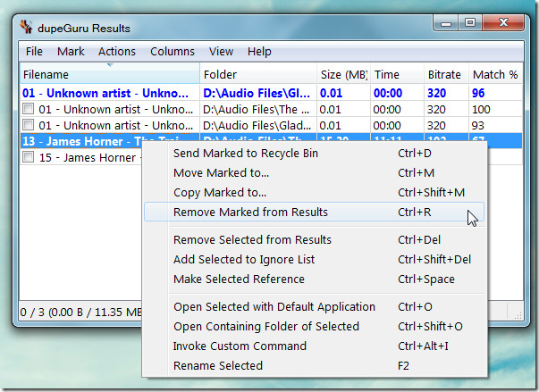Choose Send Marked to Recycle Bin
The width and height of the screenshot is (539, 392).
(314, 153)
